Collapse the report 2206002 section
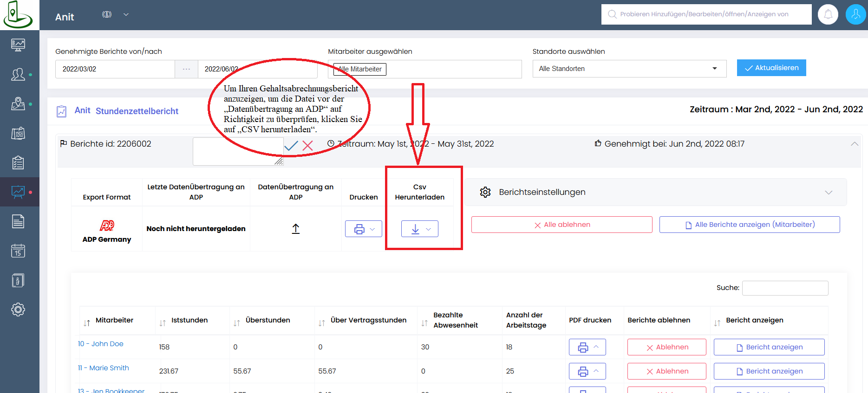The image size is (868, 393). (x=854, y=144)
